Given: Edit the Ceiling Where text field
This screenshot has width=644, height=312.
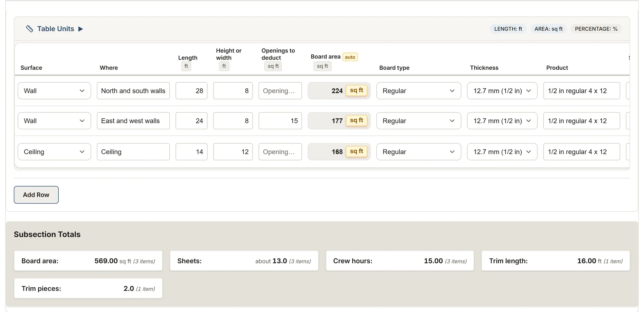Looking at the screenshot, I should pos(133,151).
